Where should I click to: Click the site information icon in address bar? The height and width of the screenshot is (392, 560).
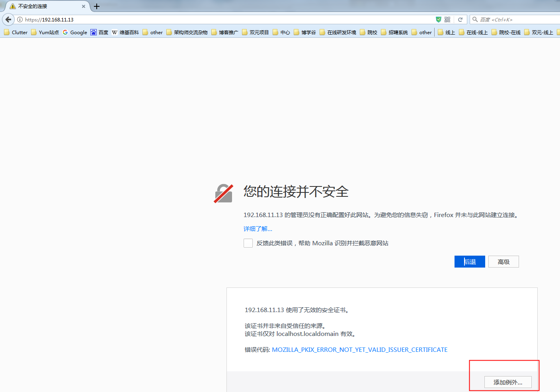click(x=20, y=19)
